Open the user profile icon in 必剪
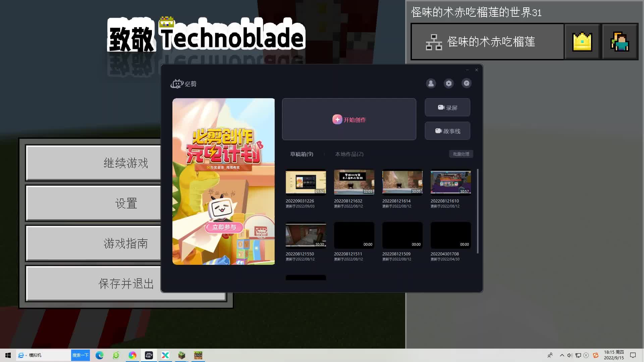 pyautogui.click(x=431, y=83)
